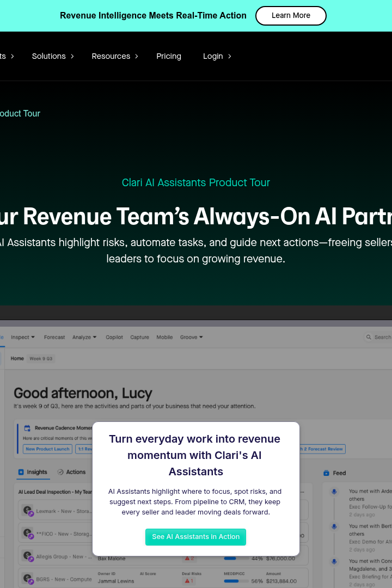Image resolution: width=392 pixels, height=588 pixels.
Task: Click the first feed microphone icon
Action: [x=334, y=492]
